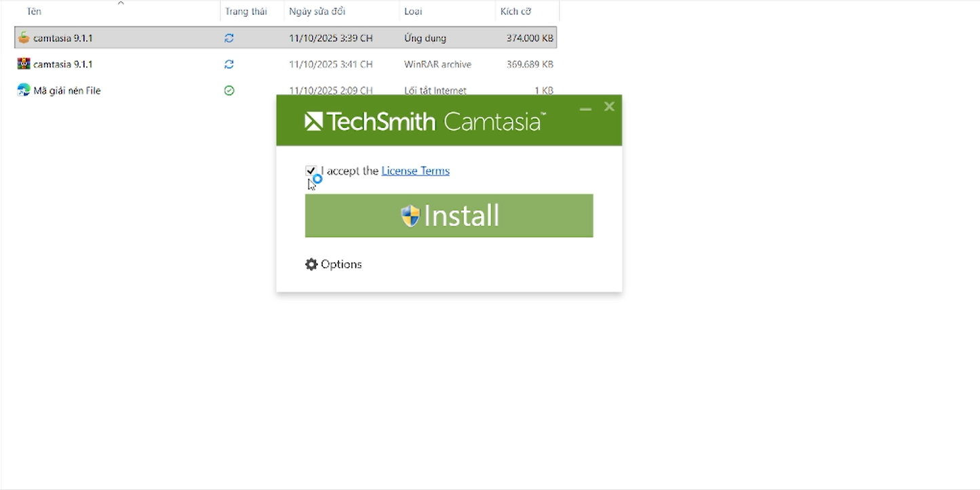This screenshot has height=490, width=980.
Task: Select the camtasia 9.1.1 WinRAR archive icon
Action: click(x=24, y=64)
